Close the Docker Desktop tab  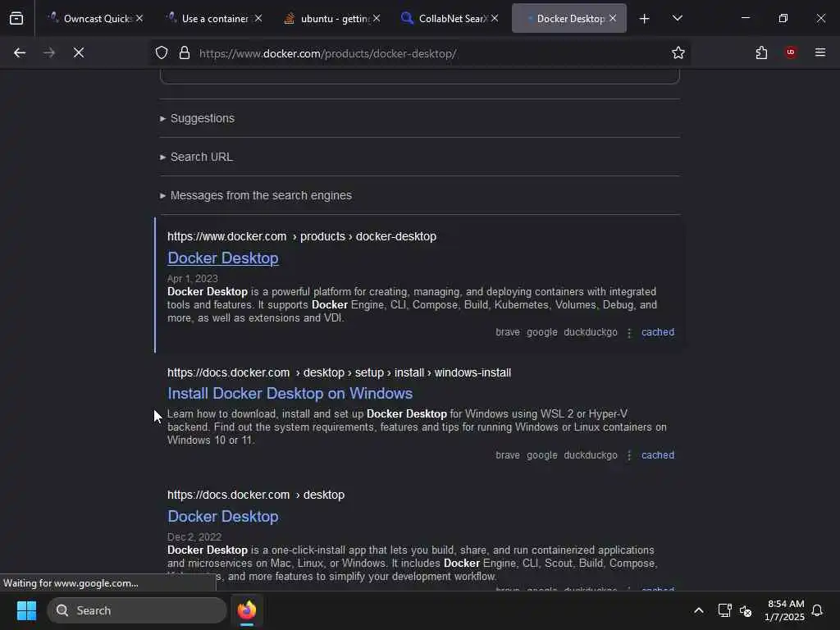pyautogui.click(x=613, y=18)
